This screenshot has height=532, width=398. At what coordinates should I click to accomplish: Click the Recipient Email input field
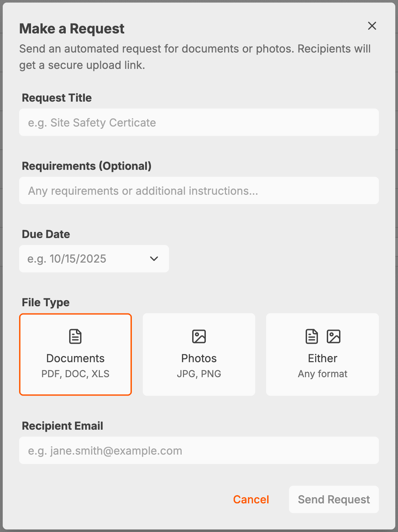pyautogui.click(x=199, y=450)
